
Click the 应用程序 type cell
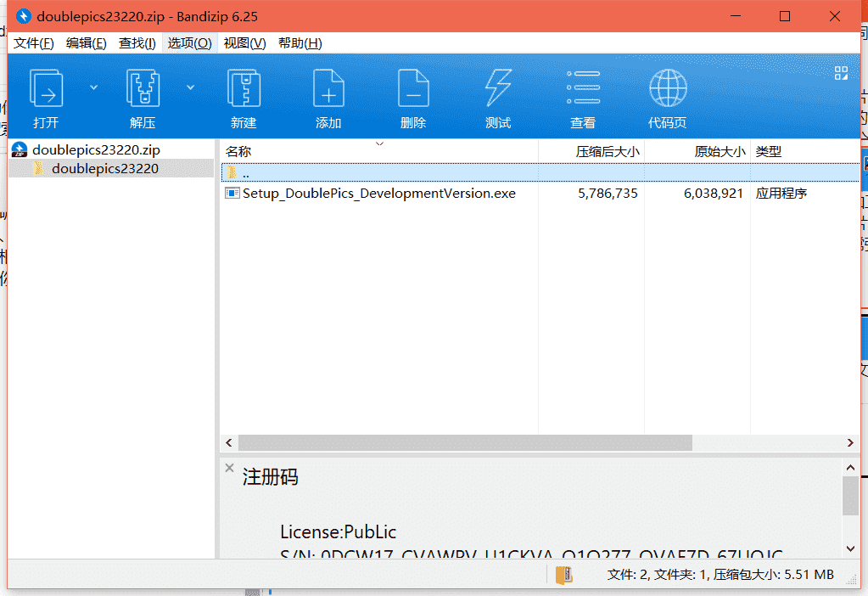781,194
